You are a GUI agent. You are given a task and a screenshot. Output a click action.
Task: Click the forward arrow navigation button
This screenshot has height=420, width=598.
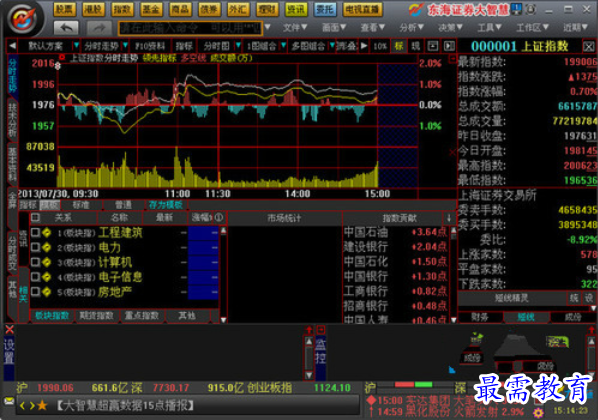pos(99,28)
